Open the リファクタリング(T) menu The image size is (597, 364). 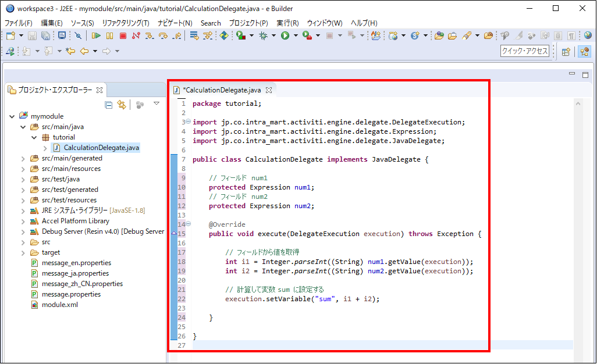coord(125,23)
